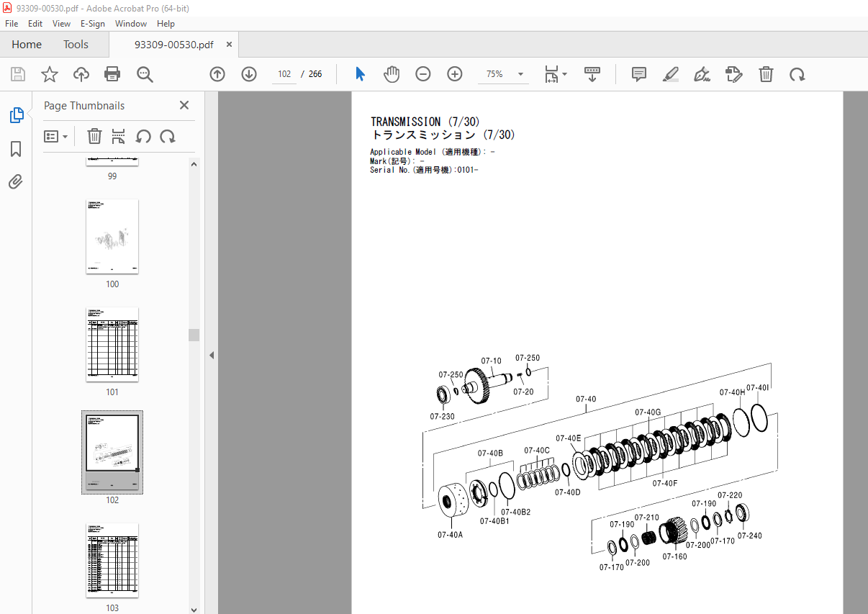The width and height of the screenshot is (868, 614).
Task: Expand fit page options arrow
Action: 564,74
